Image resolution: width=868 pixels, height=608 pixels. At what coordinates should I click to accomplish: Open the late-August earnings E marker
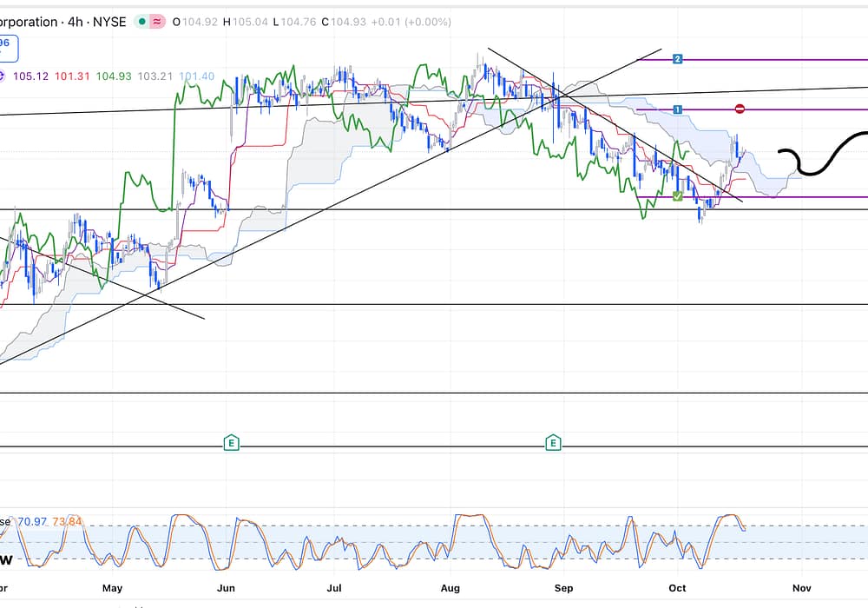(x=553, y=443)
